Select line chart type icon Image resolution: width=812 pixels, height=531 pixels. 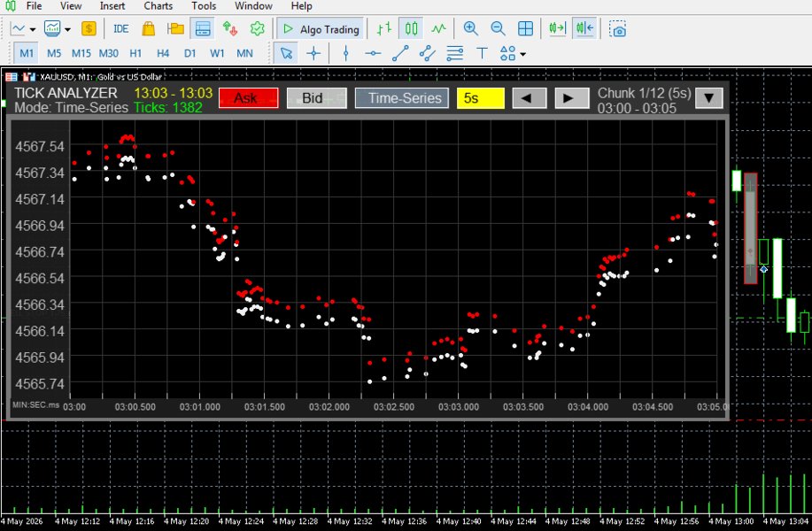(438, 29)
